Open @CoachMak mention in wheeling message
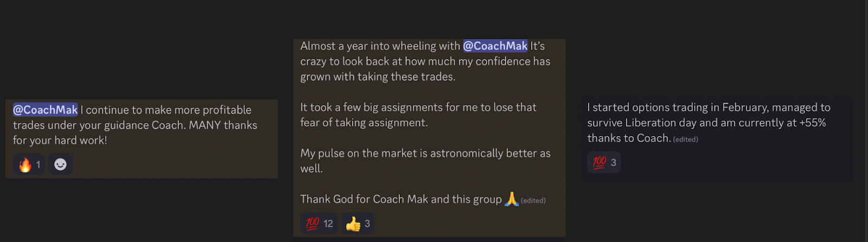868x242 pixels. click(495, 46)
